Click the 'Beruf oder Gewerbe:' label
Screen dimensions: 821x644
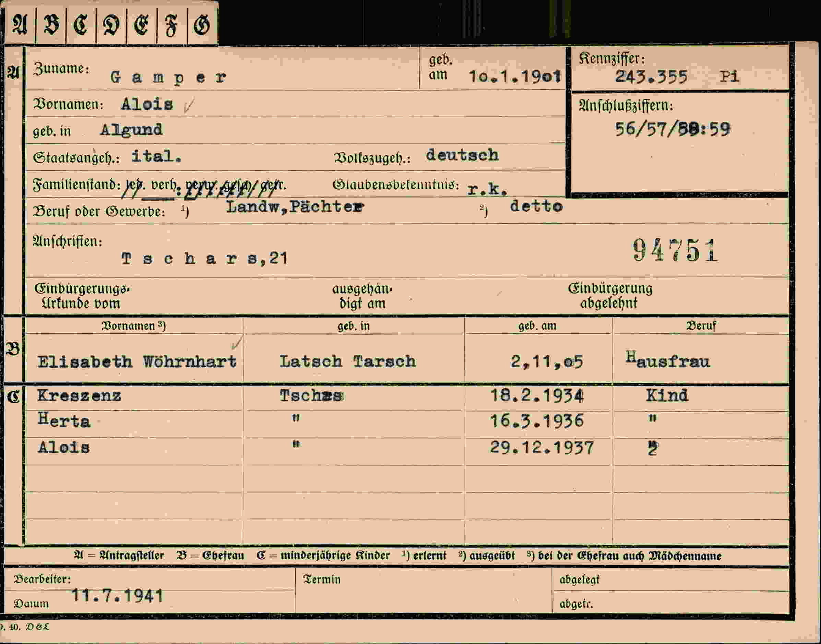click(x=99, y=212)
